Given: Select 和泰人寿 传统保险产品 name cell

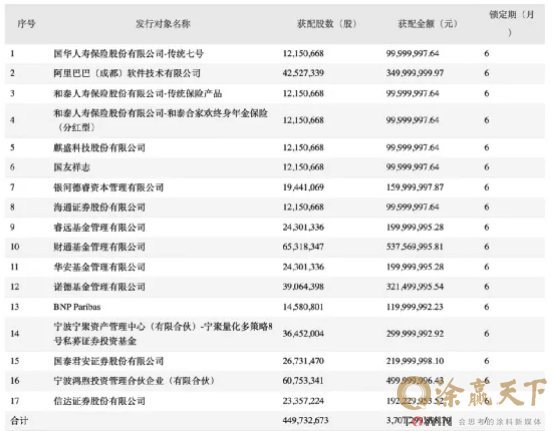Looking at the screenshot, I should tap(138, 93).
